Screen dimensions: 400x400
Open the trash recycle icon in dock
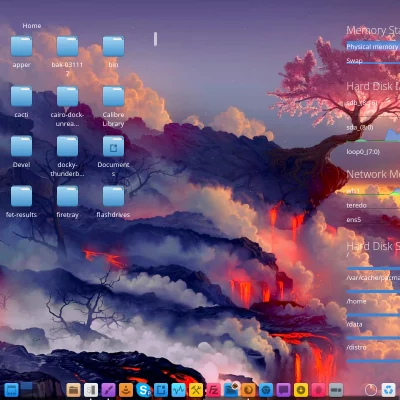pos(388,390)
